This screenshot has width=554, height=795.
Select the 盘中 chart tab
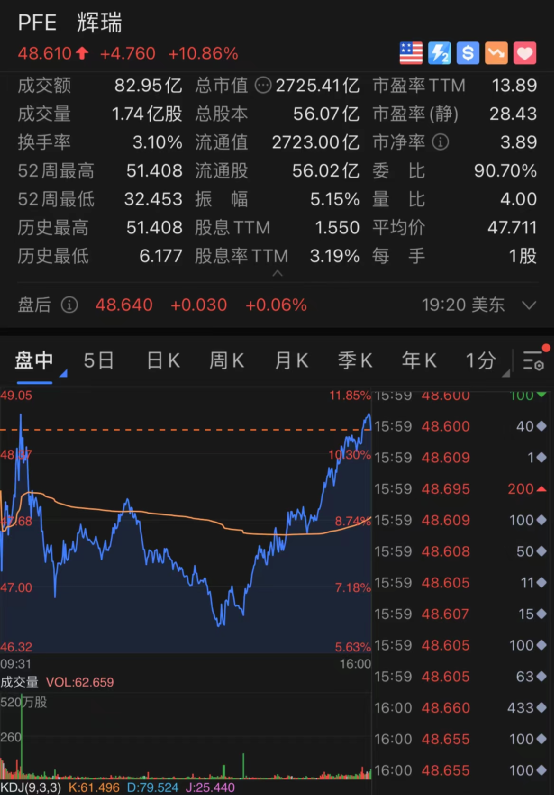click(x=33, y=360)
